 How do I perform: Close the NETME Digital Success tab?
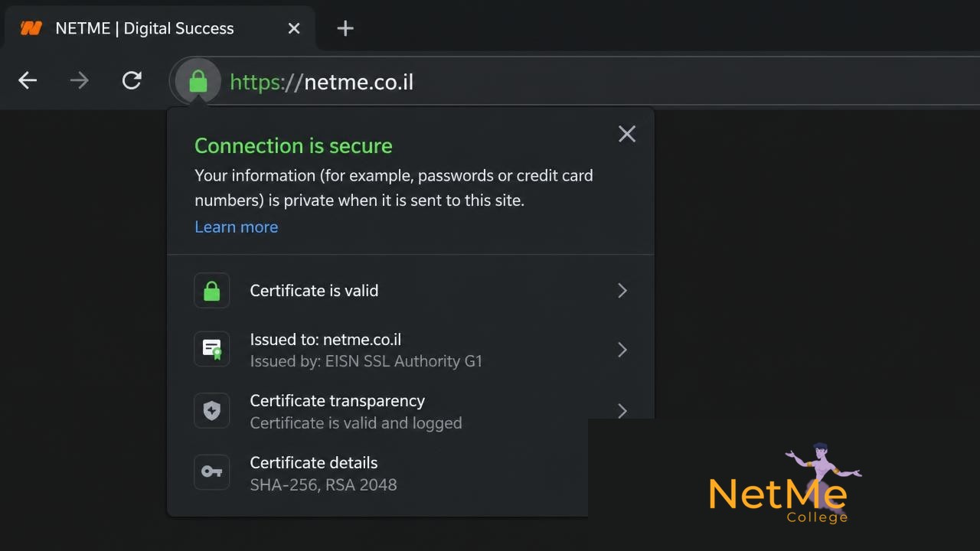point(294,28)
